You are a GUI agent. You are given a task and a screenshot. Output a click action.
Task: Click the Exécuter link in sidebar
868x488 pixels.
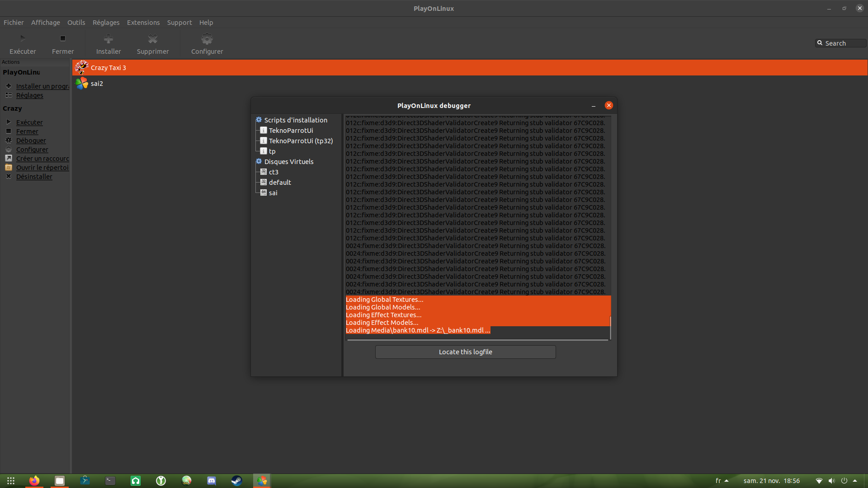tap(29, 122)
